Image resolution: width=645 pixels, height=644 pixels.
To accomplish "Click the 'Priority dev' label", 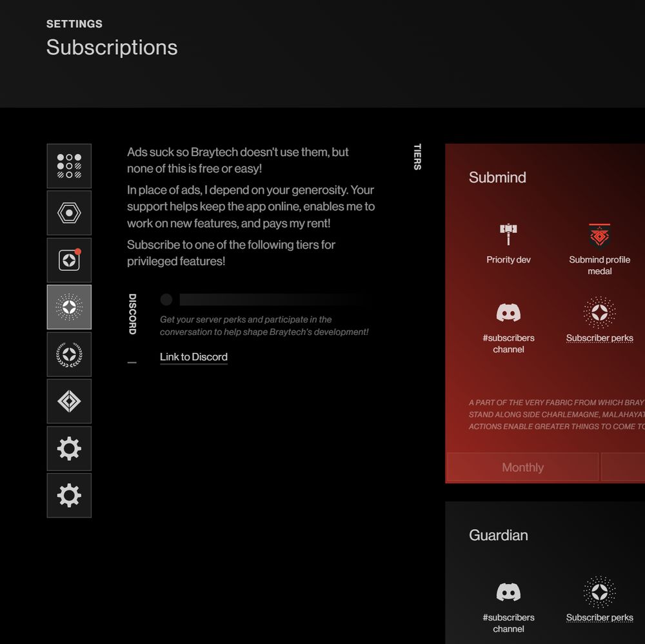I will pyautogui.click(x=508, y=259).
